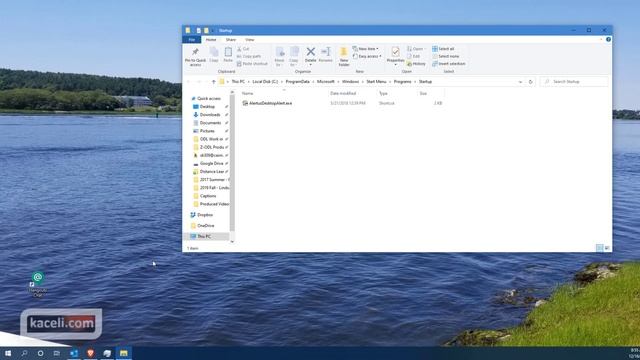Select Downloads in navigation pane
Screen dimensions: 640x360
point(210,115)
